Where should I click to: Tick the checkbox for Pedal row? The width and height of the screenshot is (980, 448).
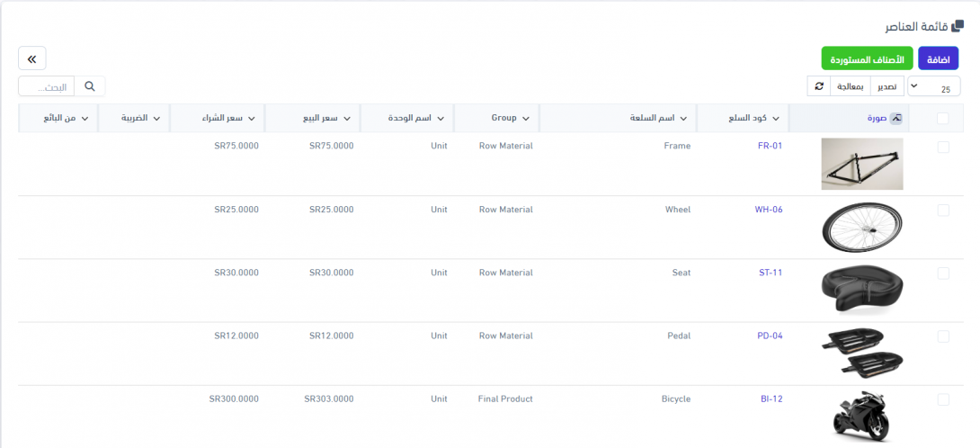[942, 336]
